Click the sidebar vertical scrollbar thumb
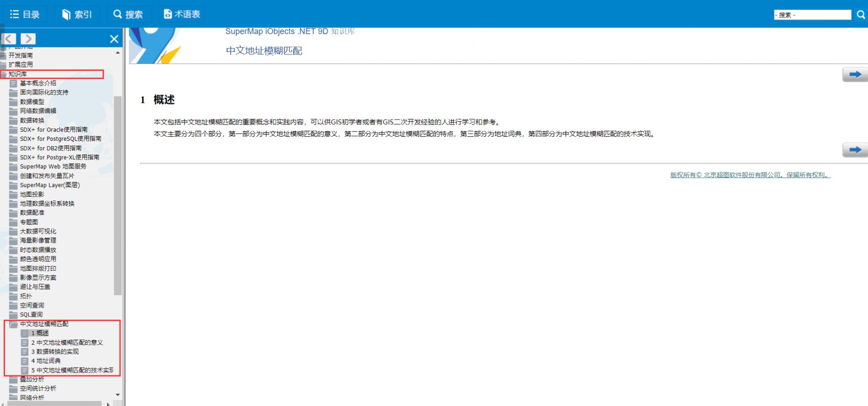The height and width of the screenshot is (406, 868). pos(117,196)
